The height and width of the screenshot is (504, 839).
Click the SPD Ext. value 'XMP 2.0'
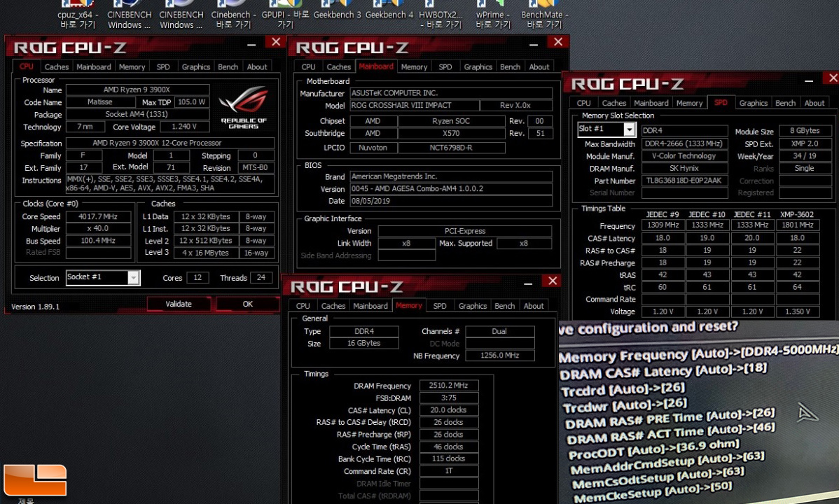point(805,143)
